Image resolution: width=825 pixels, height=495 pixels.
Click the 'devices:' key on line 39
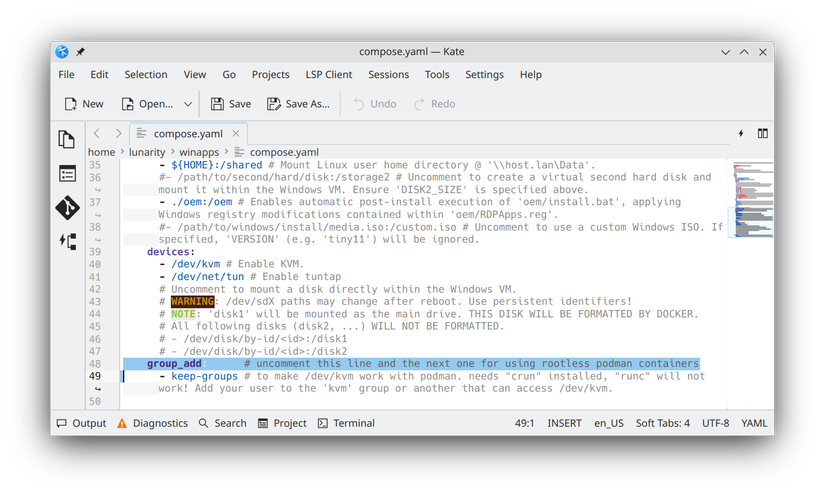tap(171, 252)
